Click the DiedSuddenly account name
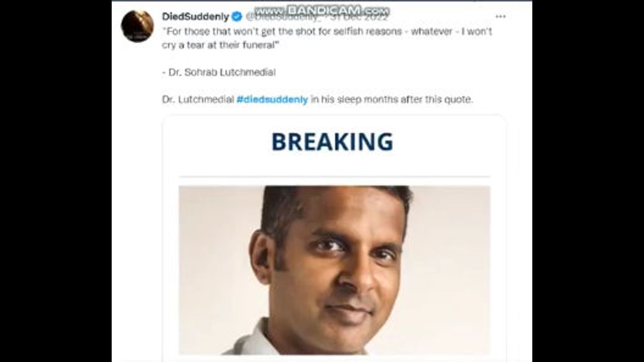The image size is (644, 362). tap(195, 17)
